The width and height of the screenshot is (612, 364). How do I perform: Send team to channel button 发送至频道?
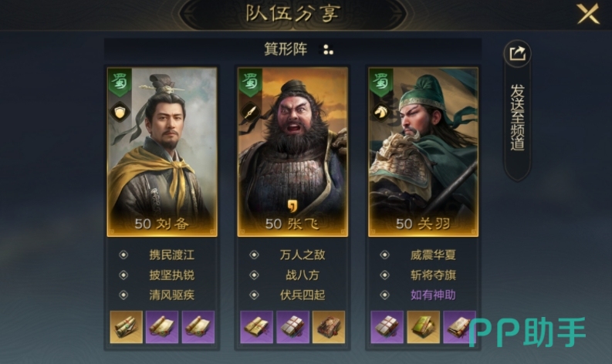tap(518, 117)
